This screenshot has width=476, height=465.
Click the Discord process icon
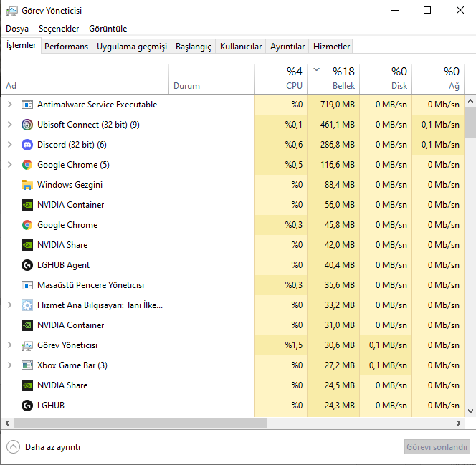pyautogui.click(x=27, y=145)
